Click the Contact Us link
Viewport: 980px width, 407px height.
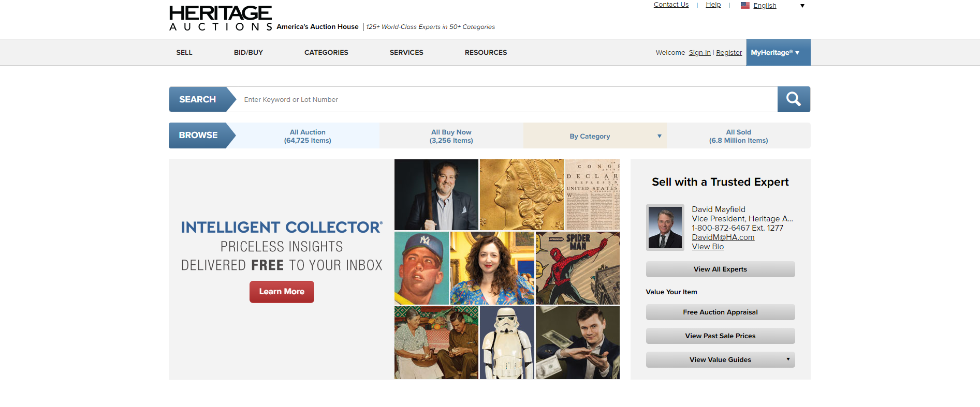(671, 5)
